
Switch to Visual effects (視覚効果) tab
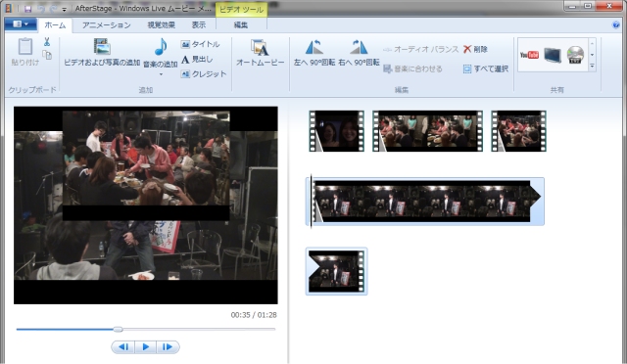pyautogui.click(x=161, y=25)
